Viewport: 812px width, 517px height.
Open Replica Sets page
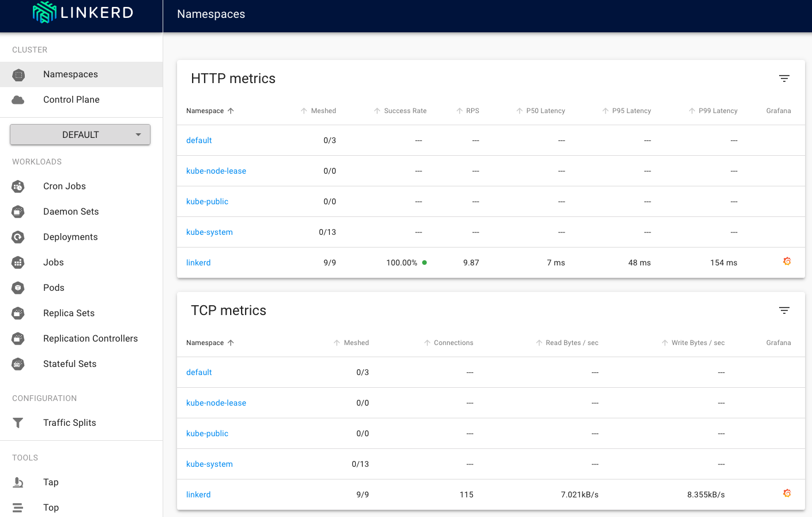tap(81, 313)
